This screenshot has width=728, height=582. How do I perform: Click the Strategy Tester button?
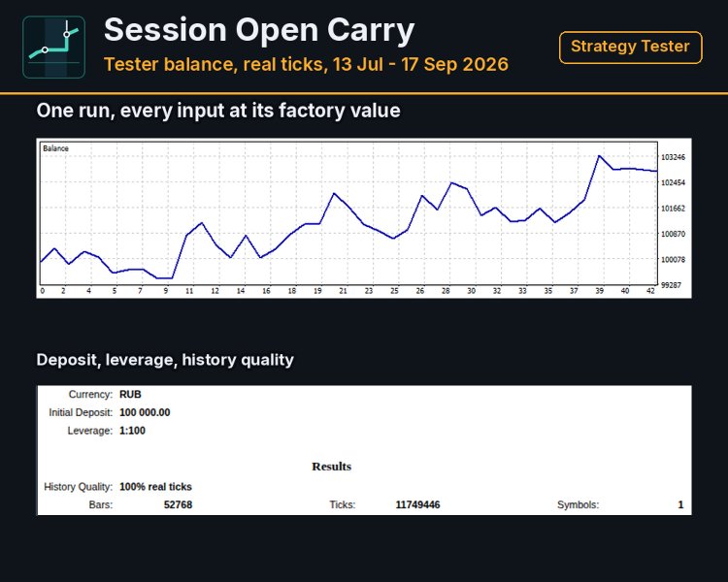pos(631,47)
